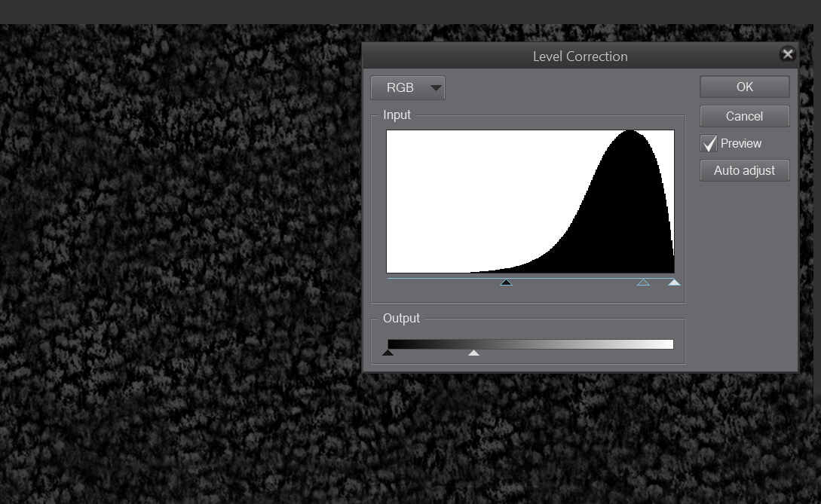Select the midtone gamma triangle under histogram
Image resolution: width=821 pixels, height=504 pixels.
tap(644, 283)
